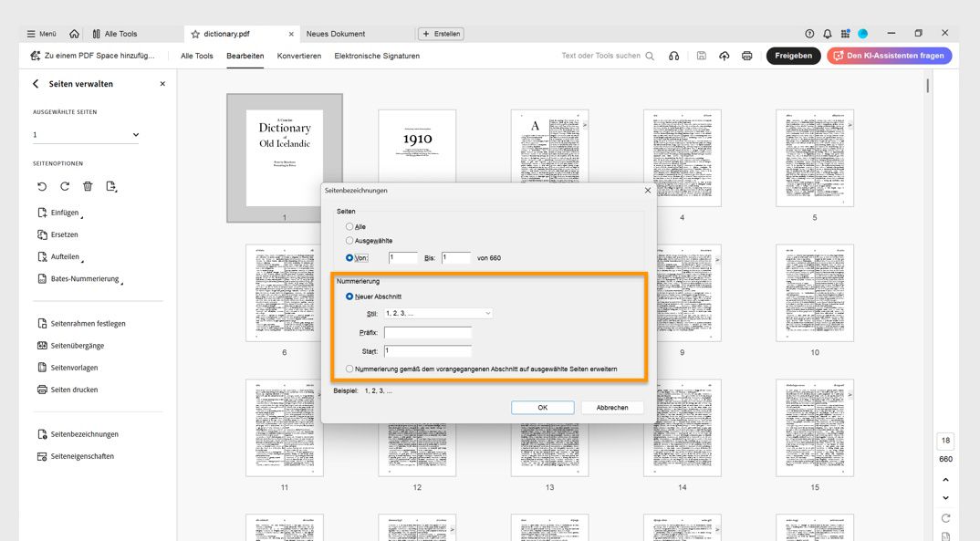The width and height of the screenshot is (980, 541).
Task: Open the help question mark icon
Action: [x=810, y=34]
